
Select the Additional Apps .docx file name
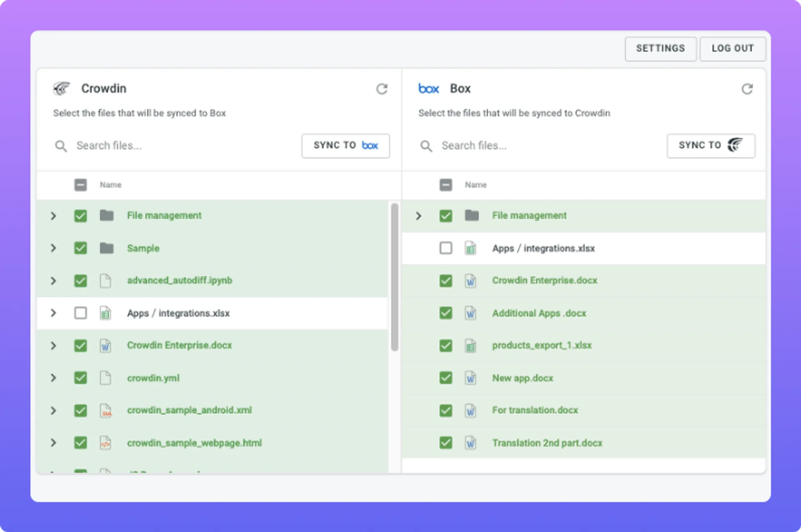coord(539,313)
